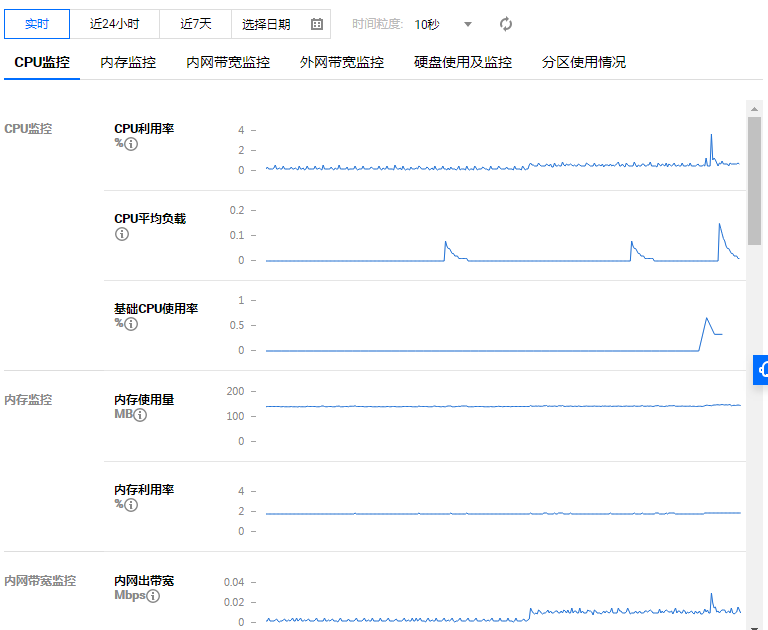Click the refresh icon next to granularity

point(505,24)
